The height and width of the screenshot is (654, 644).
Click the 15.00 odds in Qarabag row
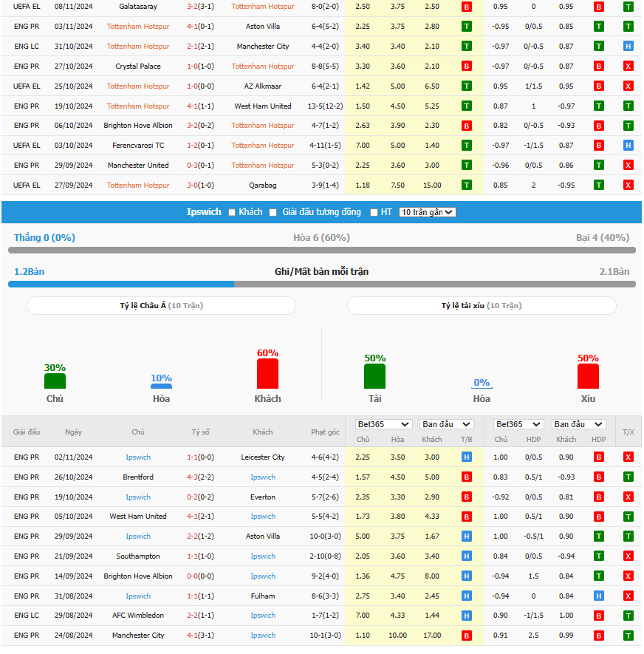pyautogui.click(x=432, y=185)
